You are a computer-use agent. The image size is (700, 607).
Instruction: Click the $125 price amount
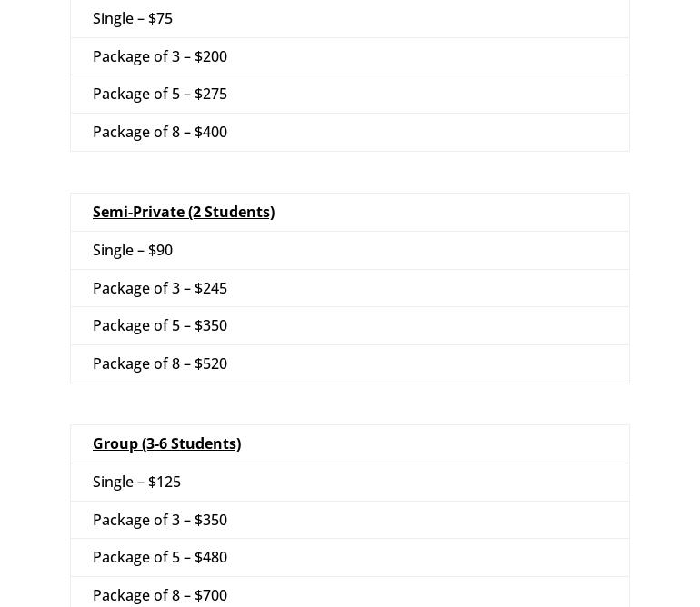click(x=165, y=482)
